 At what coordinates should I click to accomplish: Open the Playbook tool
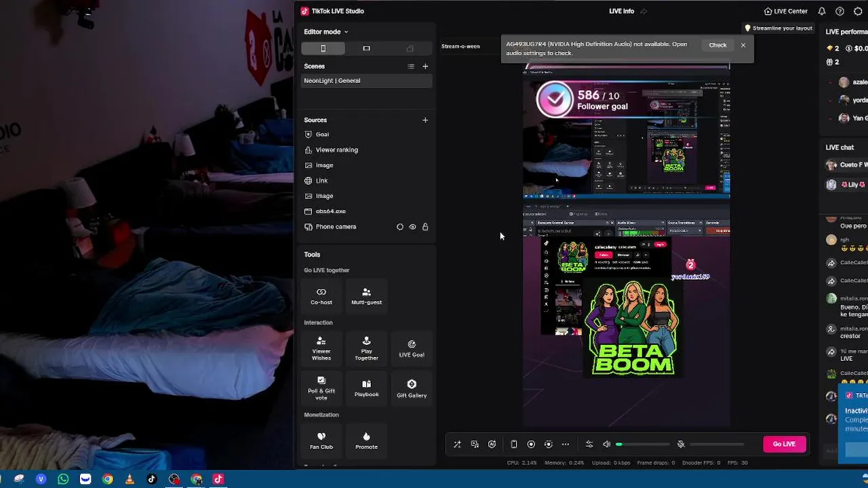[366, 388]
